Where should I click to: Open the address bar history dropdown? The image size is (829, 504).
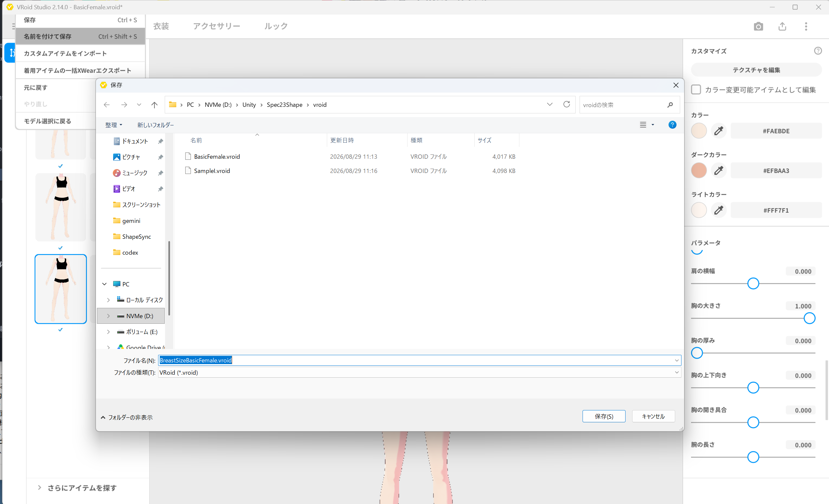tap(550, 104)
